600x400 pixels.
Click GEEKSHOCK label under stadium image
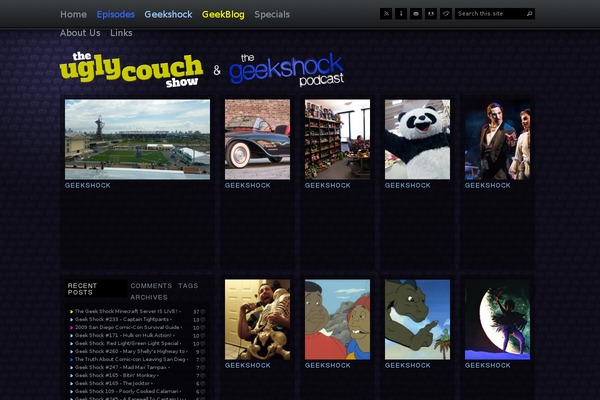click(x=88, y=186)
